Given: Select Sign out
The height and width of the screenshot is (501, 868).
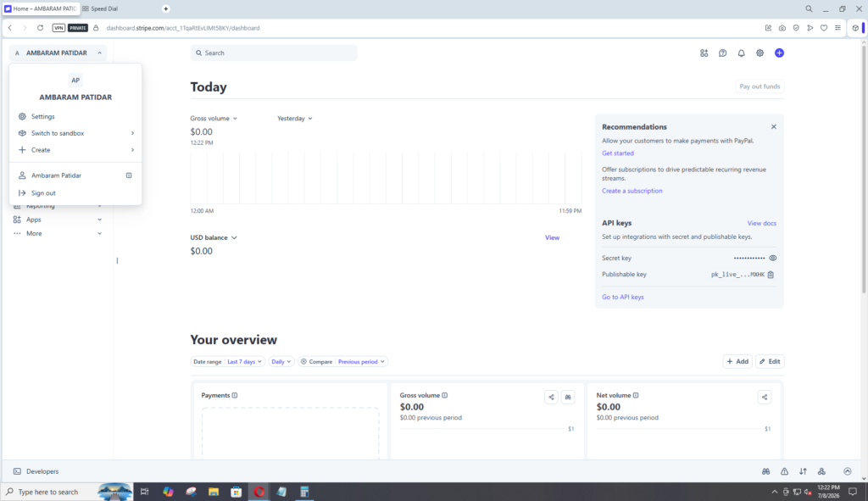Looking at the screenshot, I should tap(75, 193).
